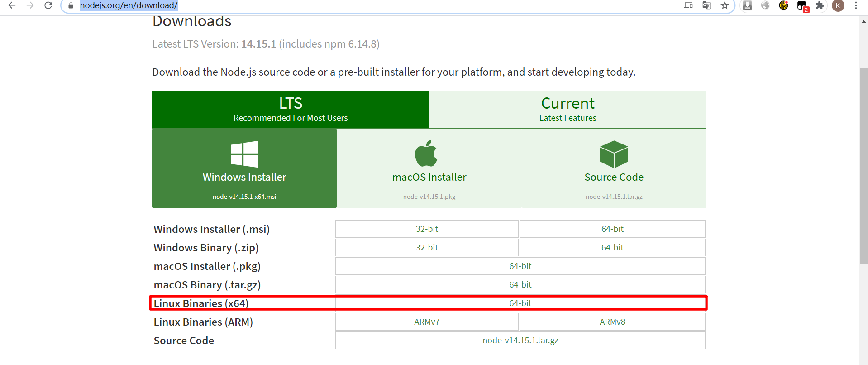The image size is (868, 365).
Task: Click the vertical scrollbar thumb
Action: tap(863, 166)
